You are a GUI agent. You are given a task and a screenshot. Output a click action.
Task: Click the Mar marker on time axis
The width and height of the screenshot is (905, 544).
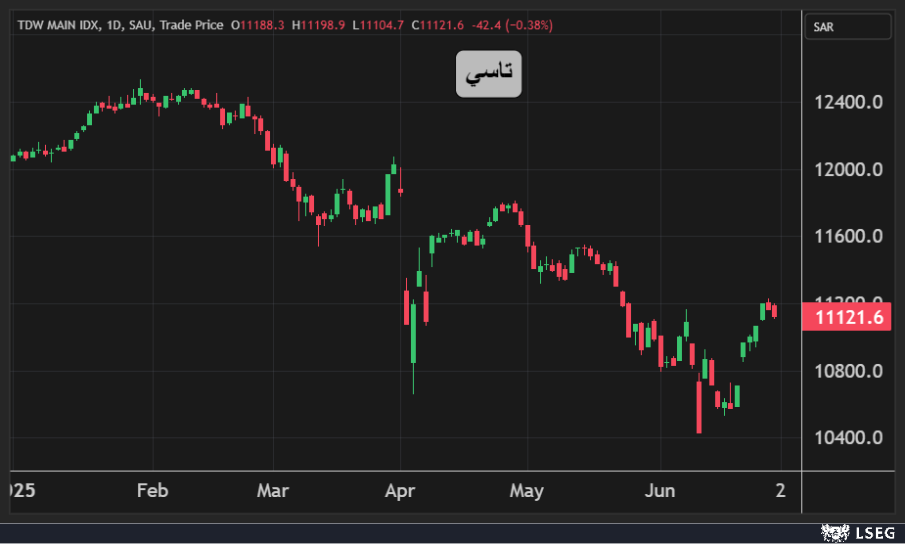pyautogui.click(x=273, y=491)
